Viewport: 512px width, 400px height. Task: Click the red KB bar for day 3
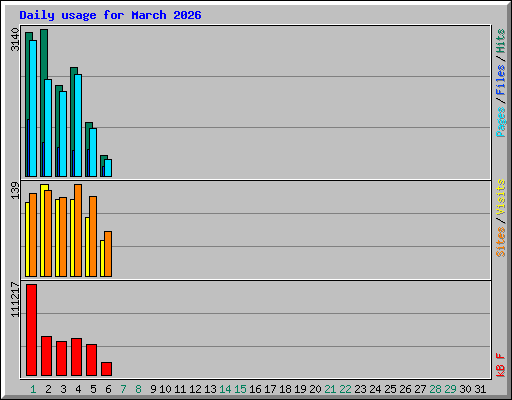tap(61, 358)
